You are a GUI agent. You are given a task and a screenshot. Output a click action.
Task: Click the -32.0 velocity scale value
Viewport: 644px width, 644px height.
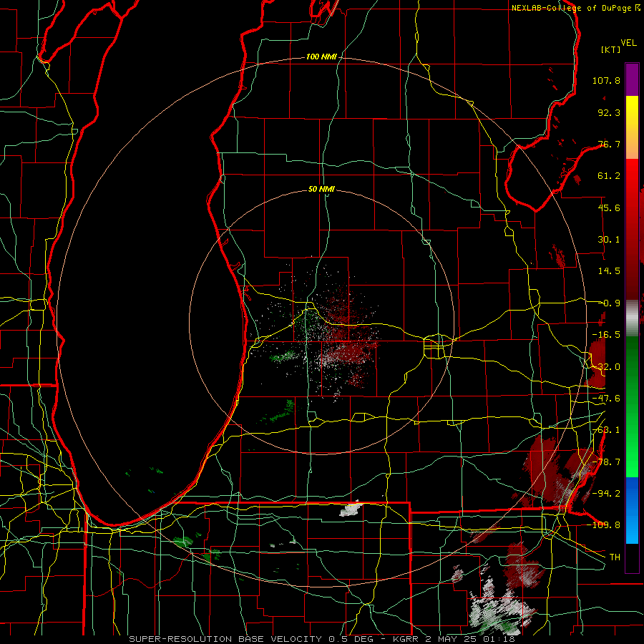pos(606,367)
